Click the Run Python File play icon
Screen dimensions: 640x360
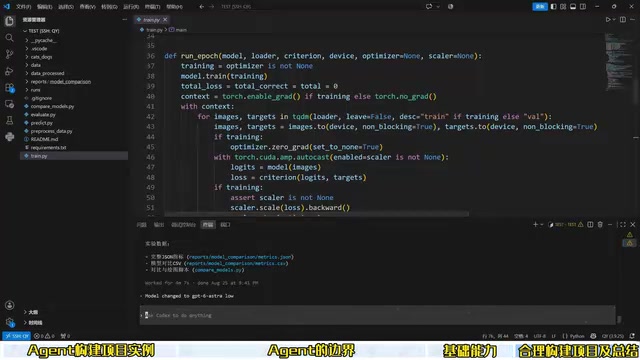click(x=608, y=20)
